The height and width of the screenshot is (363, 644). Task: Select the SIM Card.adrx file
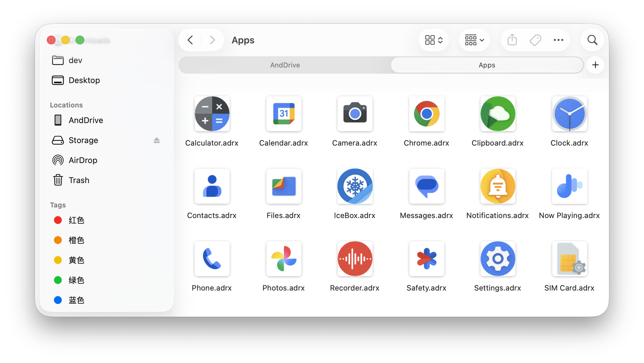coord(569,259)
